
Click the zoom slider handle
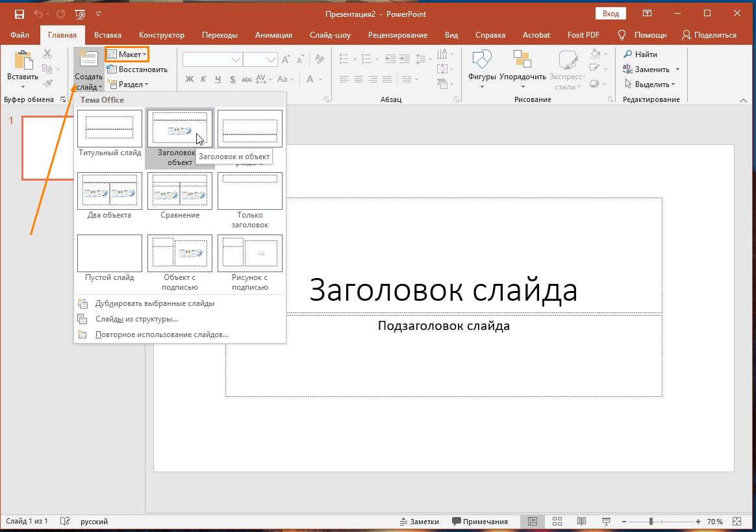(x=651, y=522)
